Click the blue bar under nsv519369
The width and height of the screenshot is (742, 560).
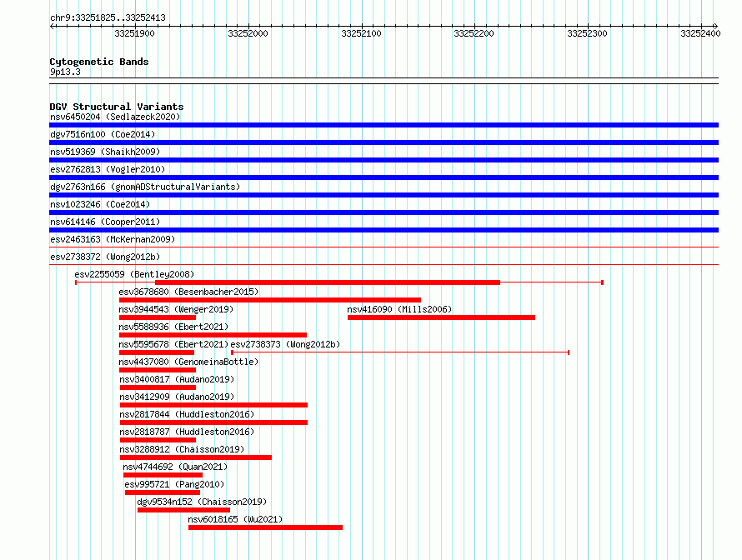click(x=384, y=160)
